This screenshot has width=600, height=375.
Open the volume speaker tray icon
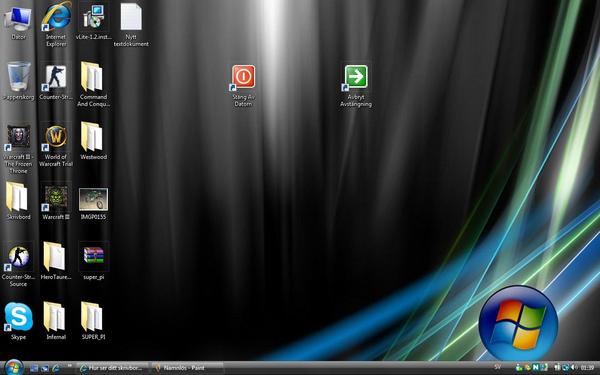pyautogui.click(x=574, y=368)
